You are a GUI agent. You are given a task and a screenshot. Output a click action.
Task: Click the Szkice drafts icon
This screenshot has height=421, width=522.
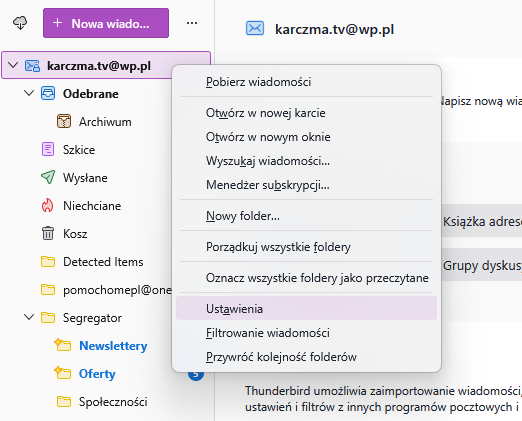(x=48, y=149)
